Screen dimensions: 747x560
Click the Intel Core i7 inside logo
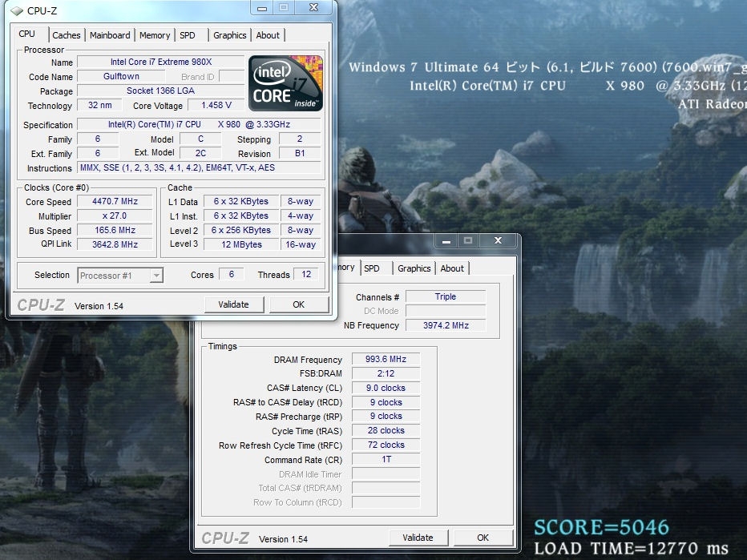(x=286, y=83)
